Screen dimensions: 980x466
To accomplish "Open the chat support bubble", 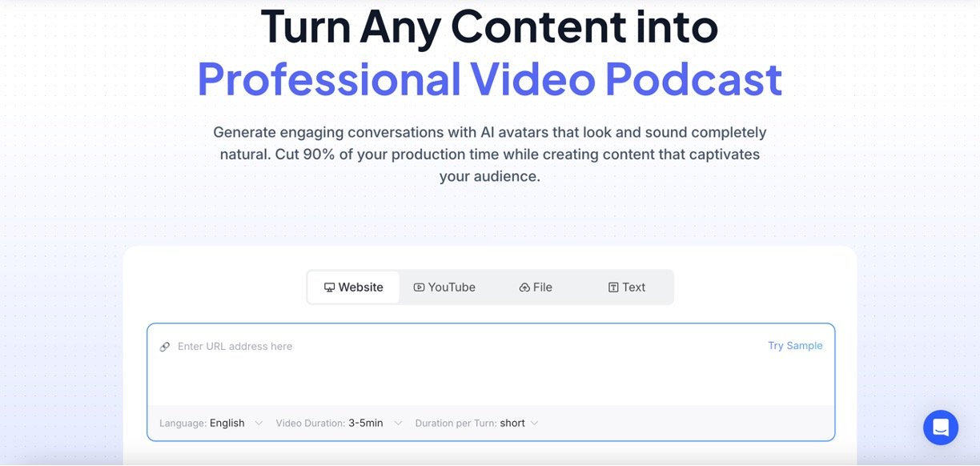I will [x=941, y=428].
